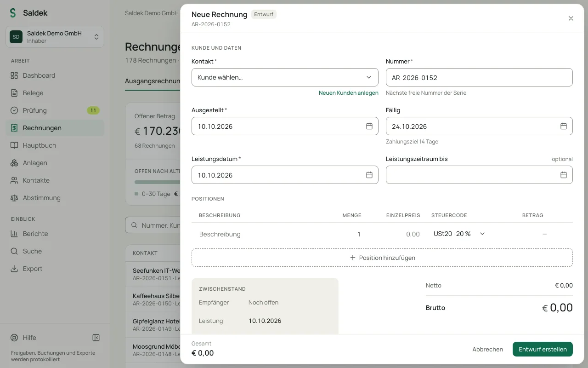Screen dimensions: 588x368
Task: Collapse the sidebar with the panel icon
Action: point(96,338)
